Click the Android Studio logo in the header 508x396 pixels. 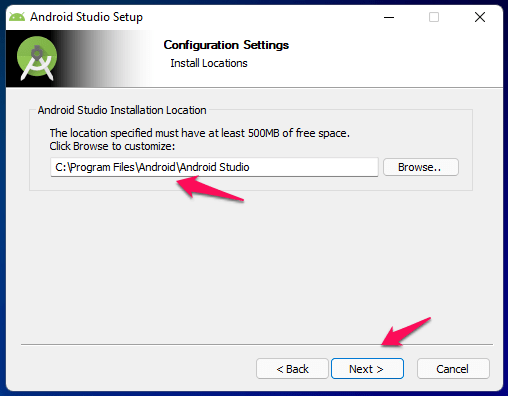coord(37,58)
